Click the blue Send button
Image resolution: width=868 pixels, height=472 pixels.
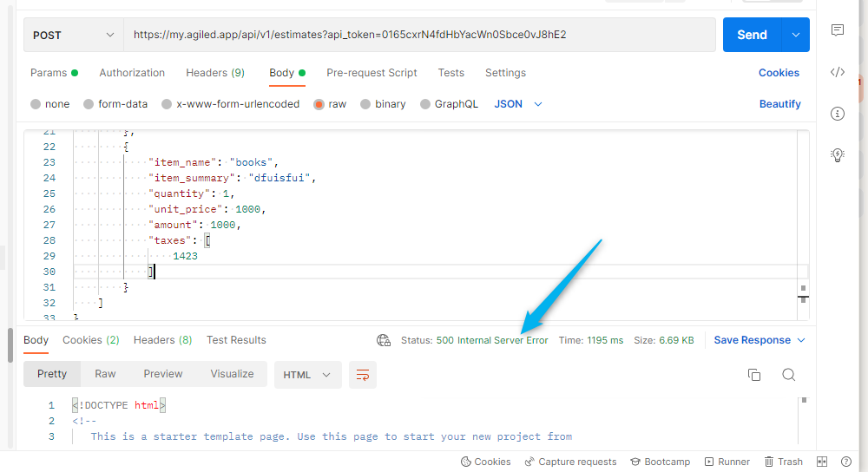click(x=752, y=35)
